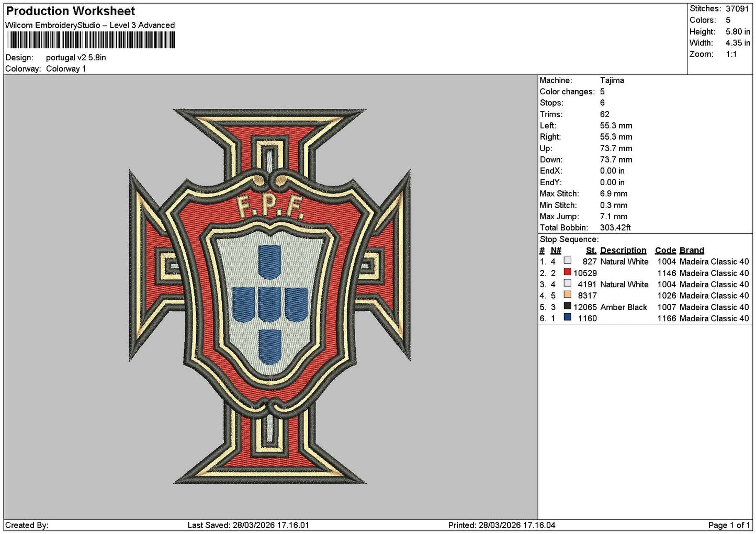Image resolution: width=756 pixels, height=534 pixels.
Task: Click the Natural White swatch in stop 1
Action: pyautogui.click(x=568, y=260)
